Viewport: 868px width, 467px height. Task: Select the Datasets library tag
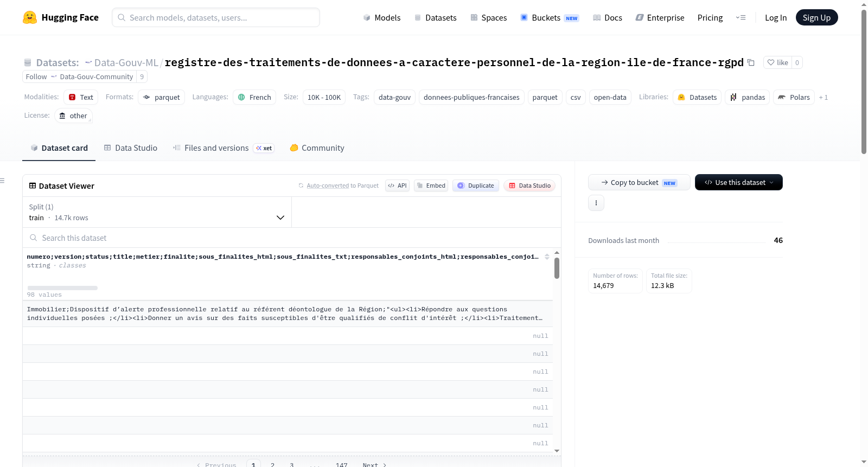pos(697,97)
